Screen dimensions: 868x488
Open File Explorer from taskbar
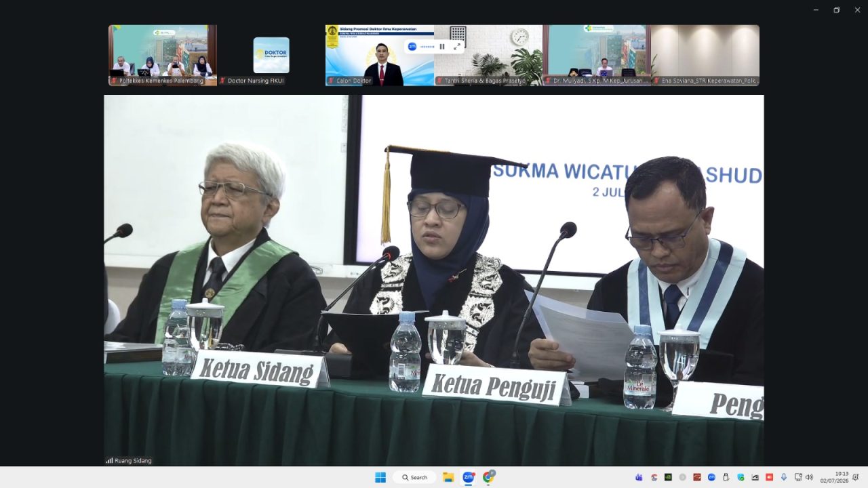pos(448,477)
